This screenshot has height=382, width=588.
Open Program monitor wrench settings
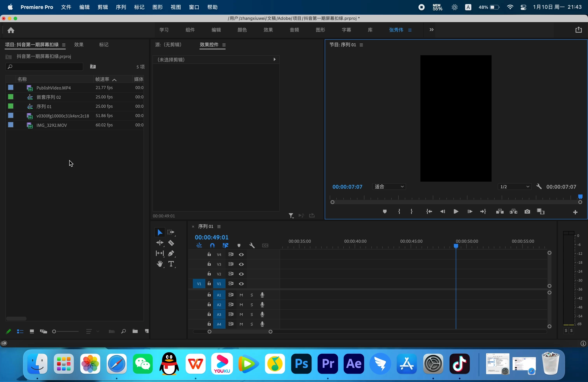(539, 187)
